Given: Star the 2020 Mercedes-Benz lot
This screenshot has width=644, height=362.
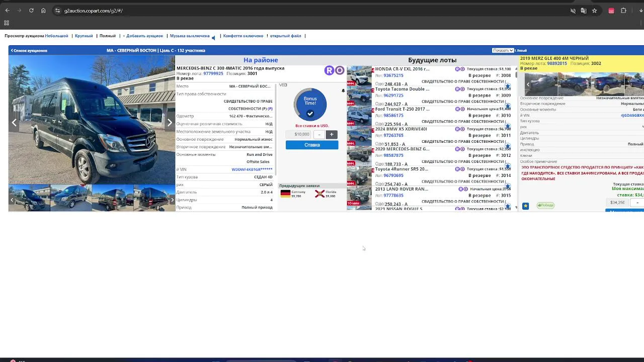Looking at the screenshot, I should [508, 166].
